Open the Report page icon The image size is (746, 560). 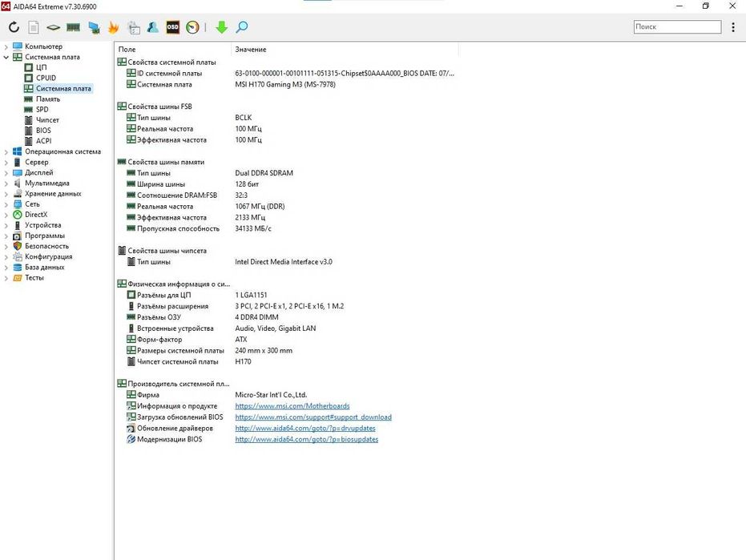tap(34, 27)
